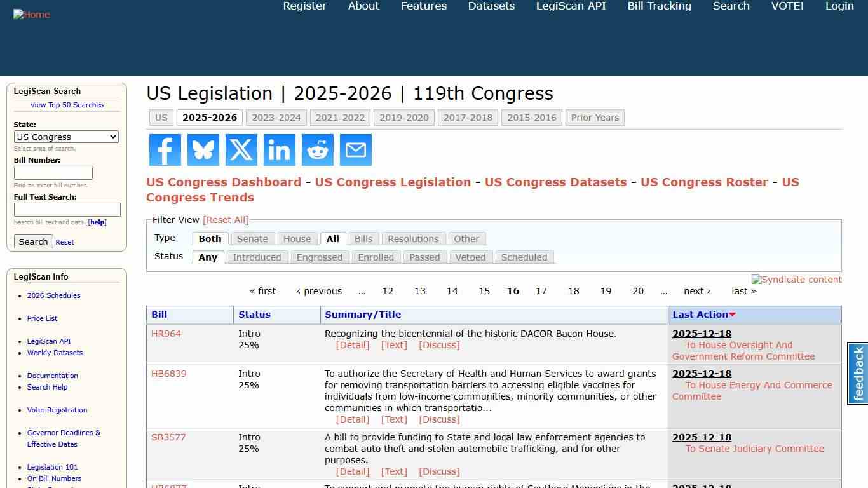Post page to Reddit
The width and height of the screenshot is (868, 488).
pos(317,150)
